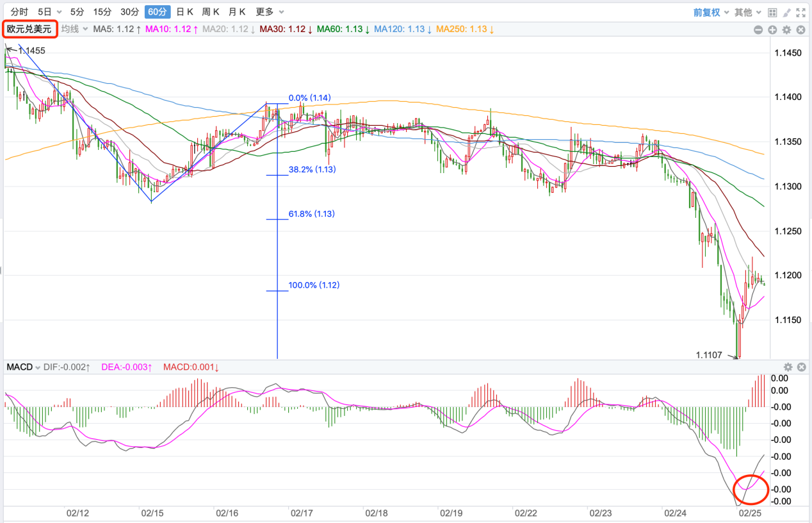
Task: Close the MACD indicator panel
Action: pyautogui.click(x=801, y=367)
